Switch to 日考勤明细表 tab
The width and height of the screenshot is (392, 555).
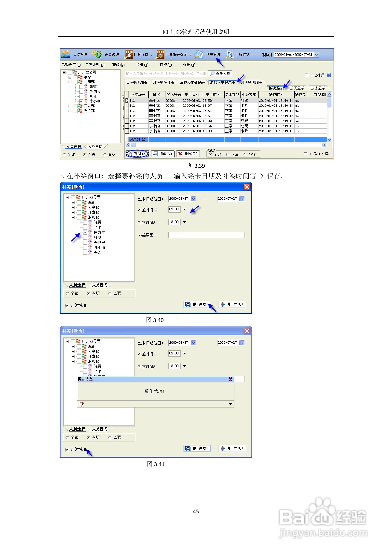(137, 82)
